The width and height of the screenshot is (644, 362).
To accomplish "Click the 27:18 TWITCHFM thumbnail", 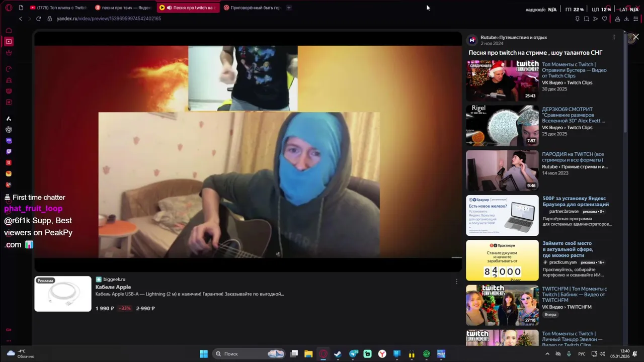I will click(x=502, y=305).
